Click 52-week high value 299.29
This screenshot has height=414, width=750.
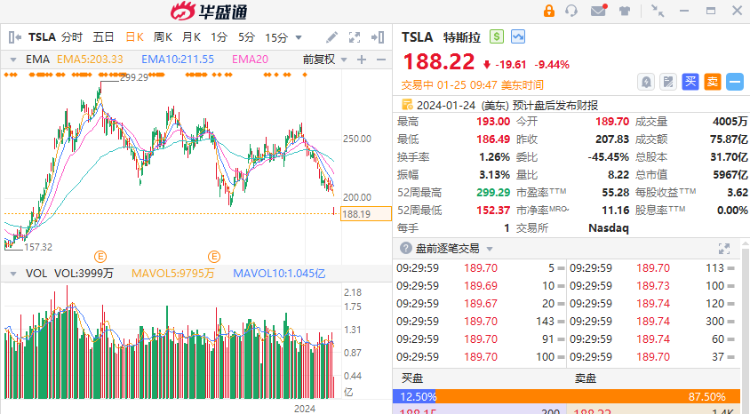point(493,192)
